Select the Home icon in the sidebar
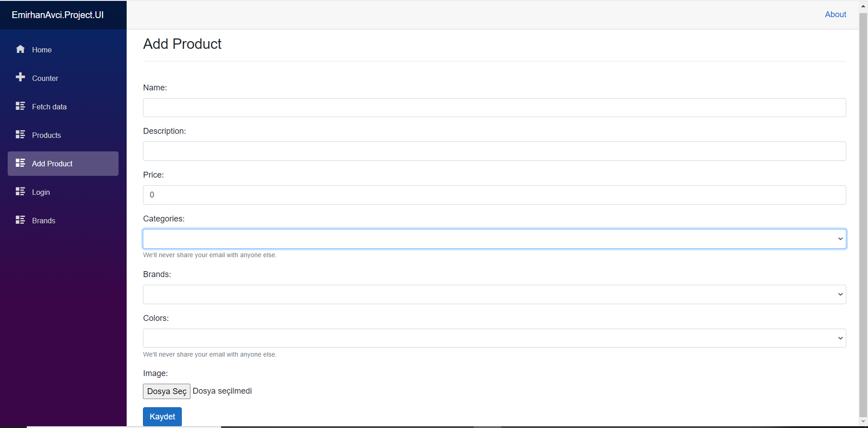This screenshot has height=428, width=868. [x=20, y=50]
